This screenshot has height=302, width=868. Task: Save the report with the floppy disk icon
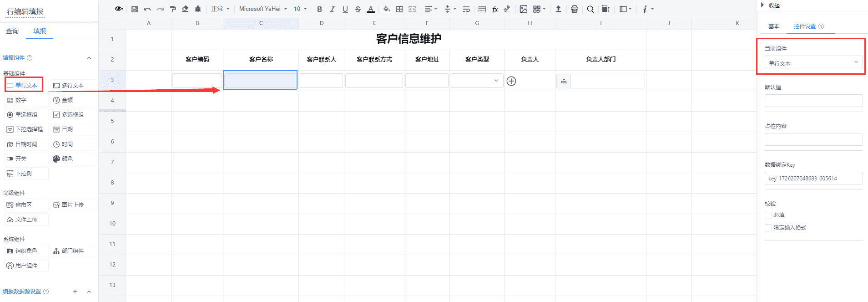[135, 9]
